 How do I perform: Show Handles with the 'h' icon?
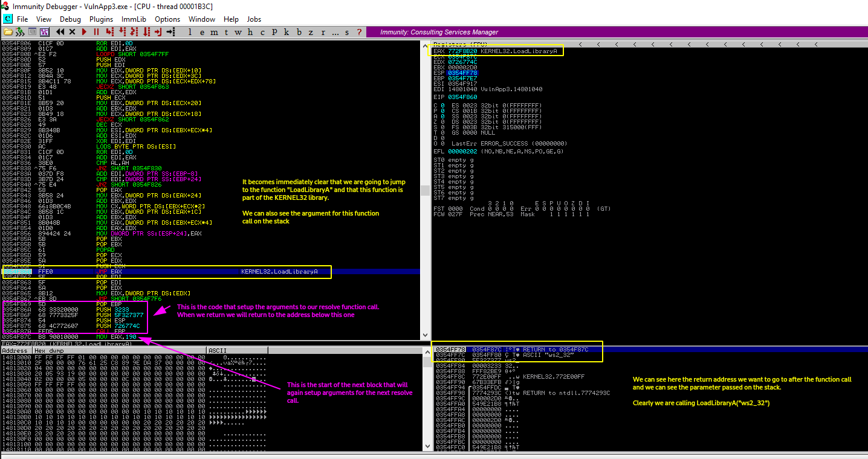coord(250,32)
